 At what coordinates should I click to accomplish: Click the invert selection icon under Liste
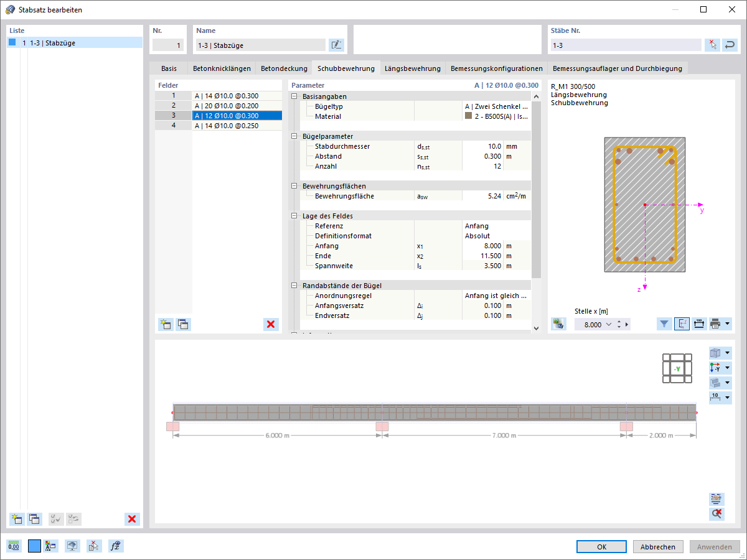(73, 519)
